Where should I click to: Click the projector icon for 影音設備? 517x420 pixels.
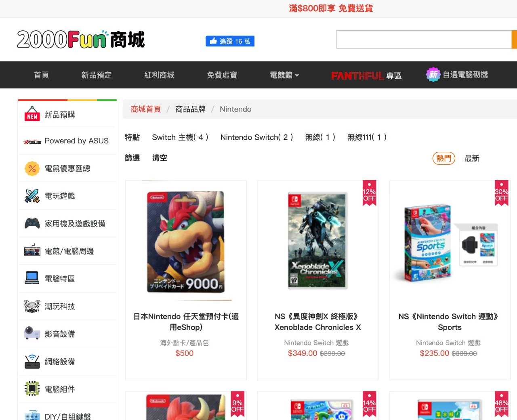coord(32,333)
